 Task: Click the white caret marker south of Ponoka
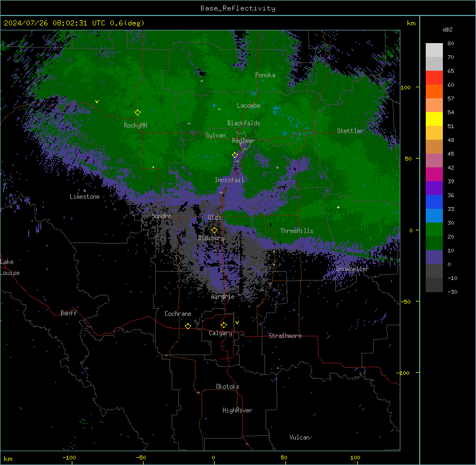click(202, 81)
